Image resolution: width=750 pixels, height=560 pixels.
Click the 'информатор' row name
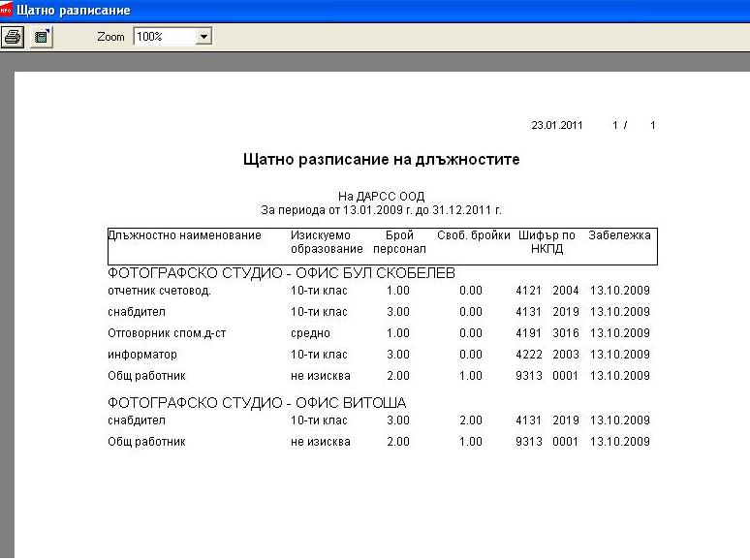142,355
